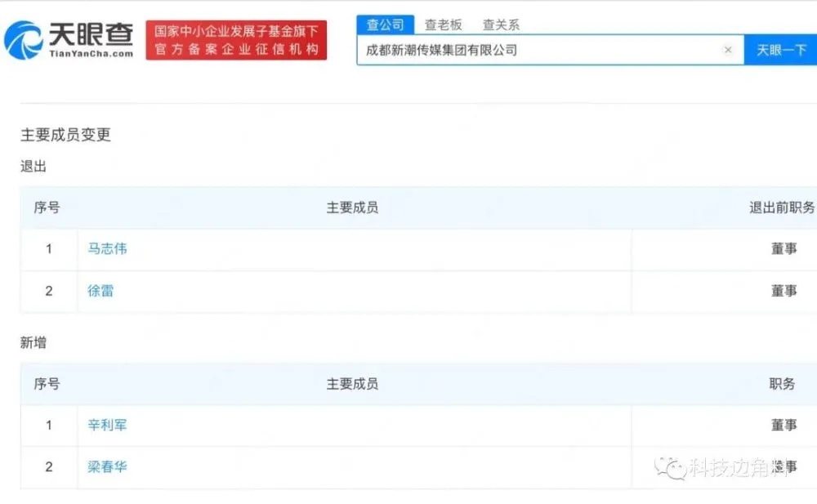Click the 新增 subsection label
This screenshot has height=504, width=817.
33,342
